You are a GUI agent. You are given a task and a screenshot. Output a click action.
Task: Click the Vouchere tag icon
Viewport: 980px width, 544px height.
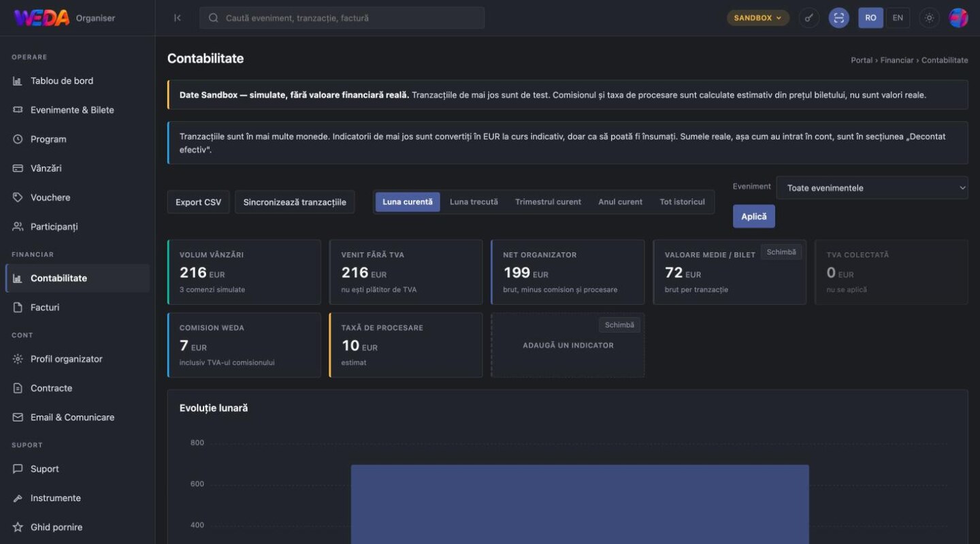point(18,197)
